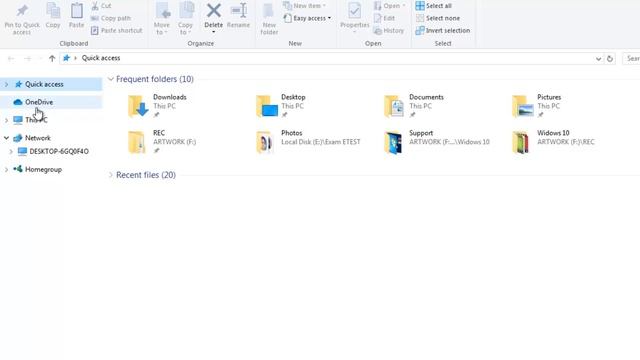The width and height of the screenshot is (640, 360).
Task: Click the Open ribbon command
Action: tap(390, 6)
